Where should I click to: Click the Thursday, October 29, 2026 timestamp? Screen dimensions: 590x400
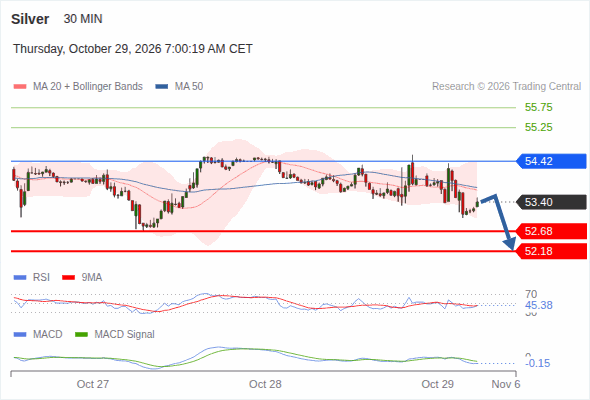(133, 49)
